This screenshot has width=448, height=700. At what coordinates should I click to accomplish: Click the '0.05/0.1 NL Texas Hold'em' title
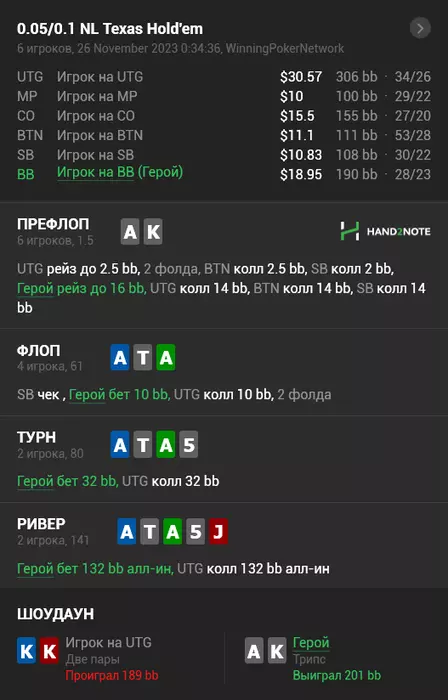click(x=110, y=29)
